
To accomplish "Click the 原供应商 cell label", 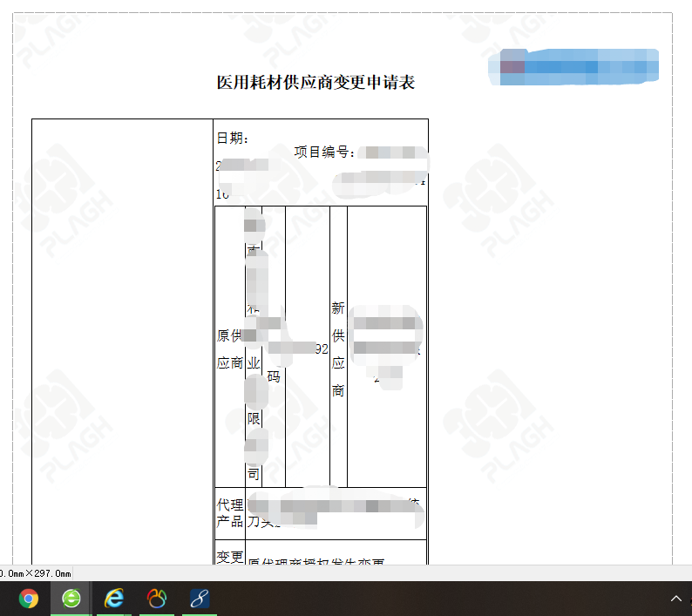I will click(229, 349).
